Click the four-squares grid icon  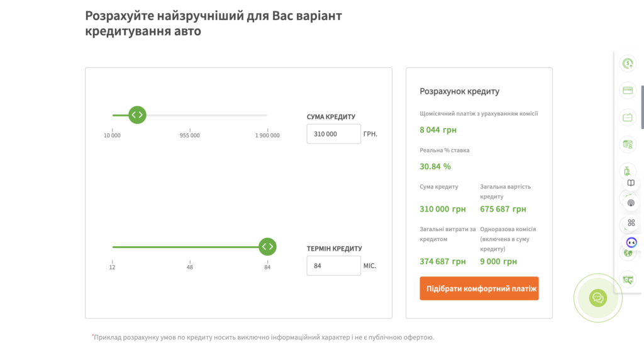pyautogui.click(x=631, y=222)
